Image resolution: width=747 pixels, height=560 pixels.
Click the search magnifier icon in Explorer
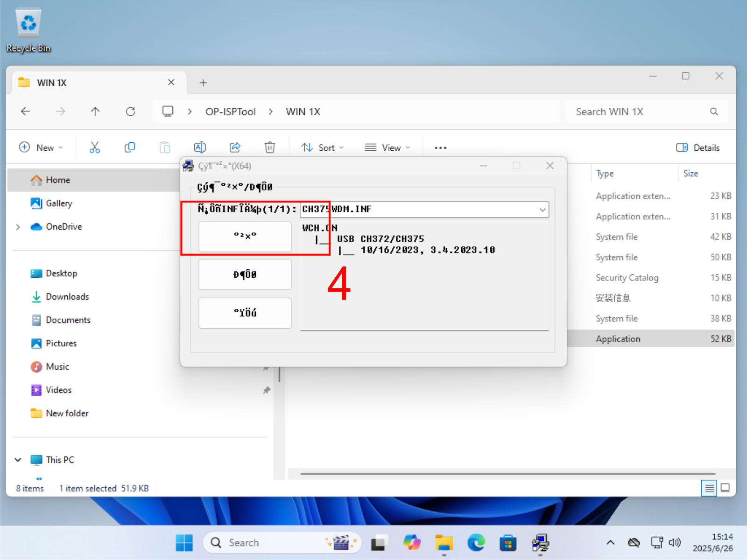714,112
